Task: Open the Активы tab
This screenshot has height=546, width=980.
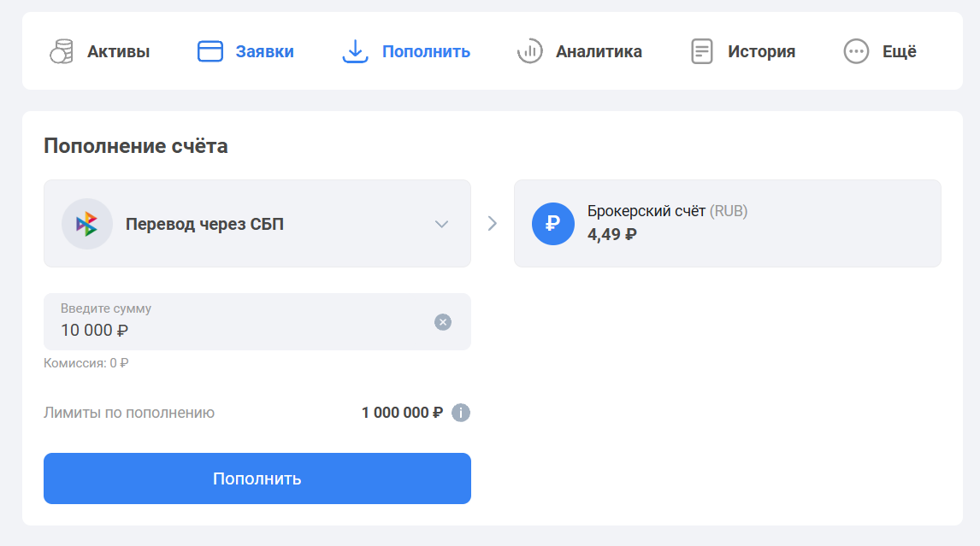Action: click(99, 51)
